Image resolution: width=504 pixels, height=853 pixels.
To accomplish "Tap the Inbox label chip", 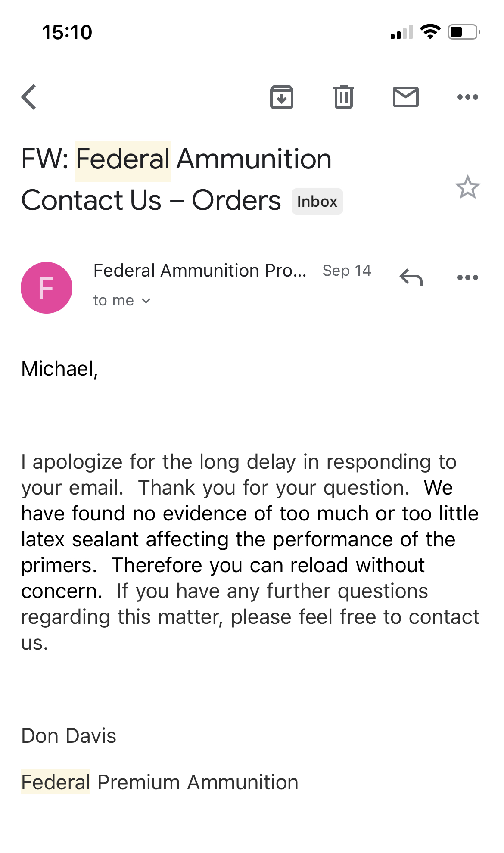I will 317,202.
